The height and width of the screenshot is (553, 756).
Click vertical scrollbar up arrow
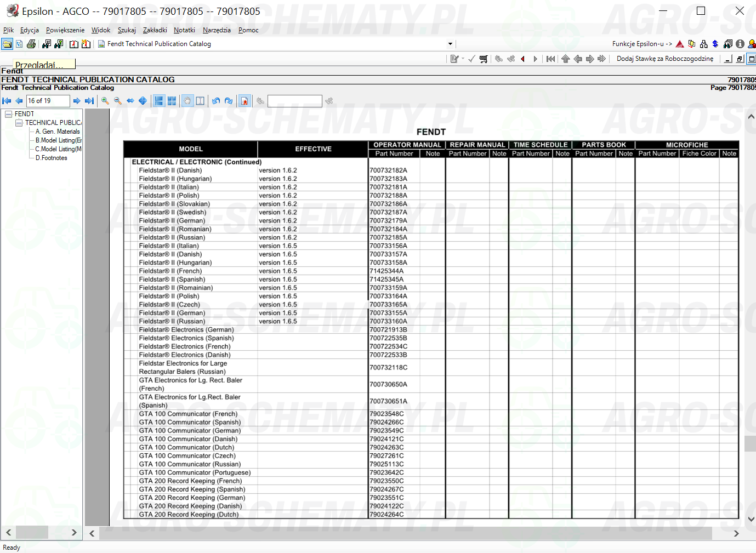[751, 116]
